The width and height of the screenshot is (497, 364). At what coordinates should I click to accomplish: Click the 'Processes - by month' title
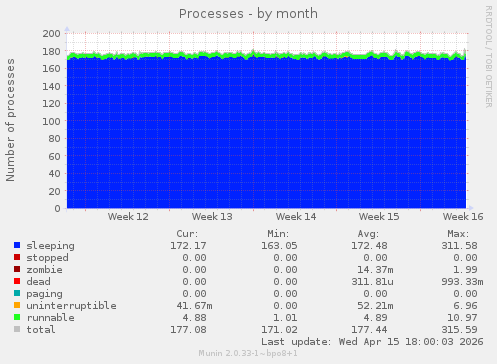pyautogui.click(x=248, y=14)
